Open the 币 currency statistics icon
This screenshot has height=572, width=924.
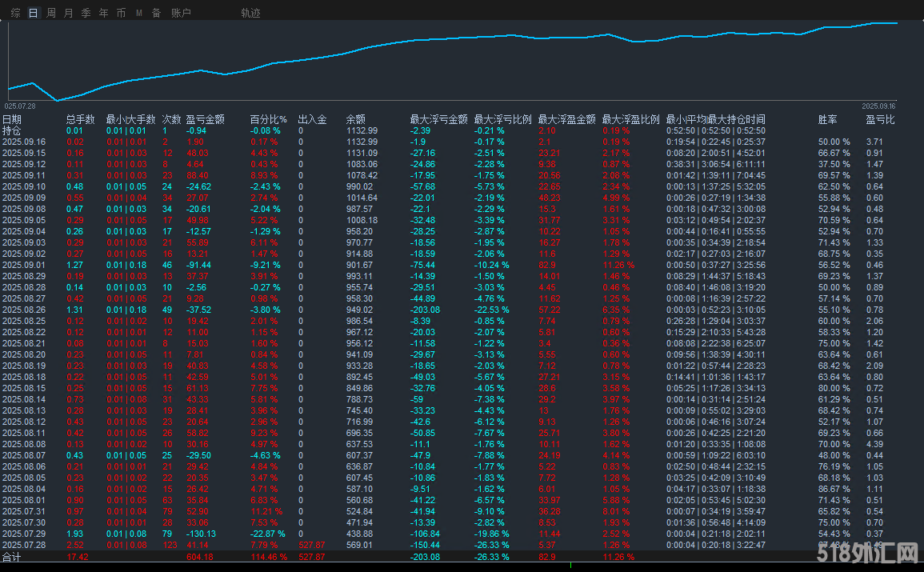121,12
